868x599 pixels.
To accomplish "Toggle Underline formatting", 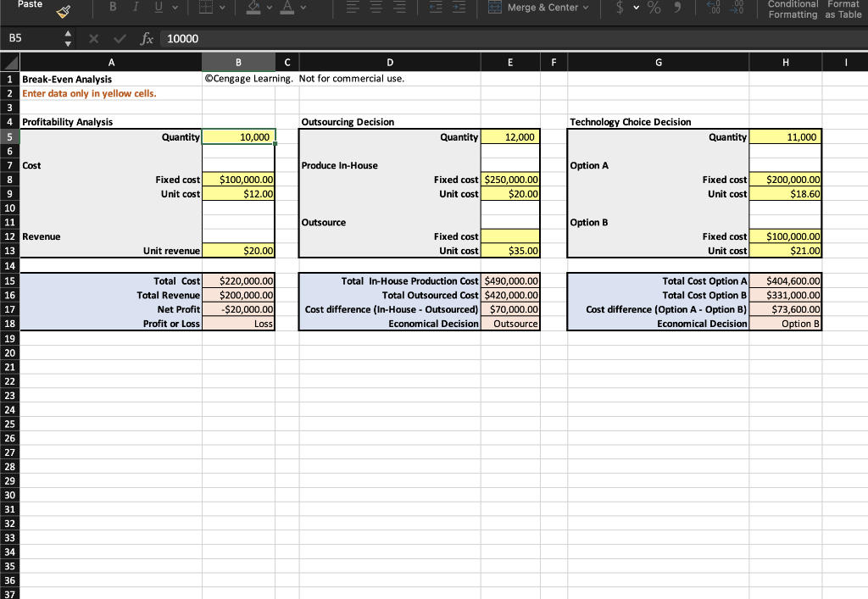I will tap(158, 8).
